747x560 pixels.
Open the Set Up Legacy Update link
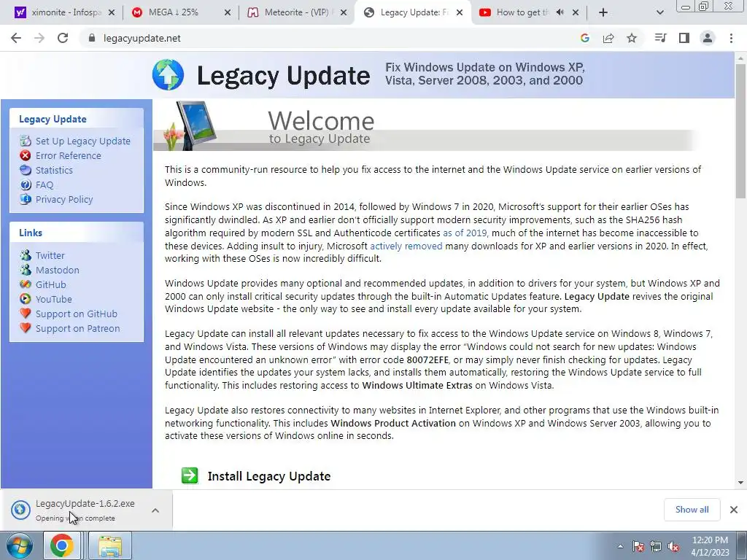tap(83, 141)
